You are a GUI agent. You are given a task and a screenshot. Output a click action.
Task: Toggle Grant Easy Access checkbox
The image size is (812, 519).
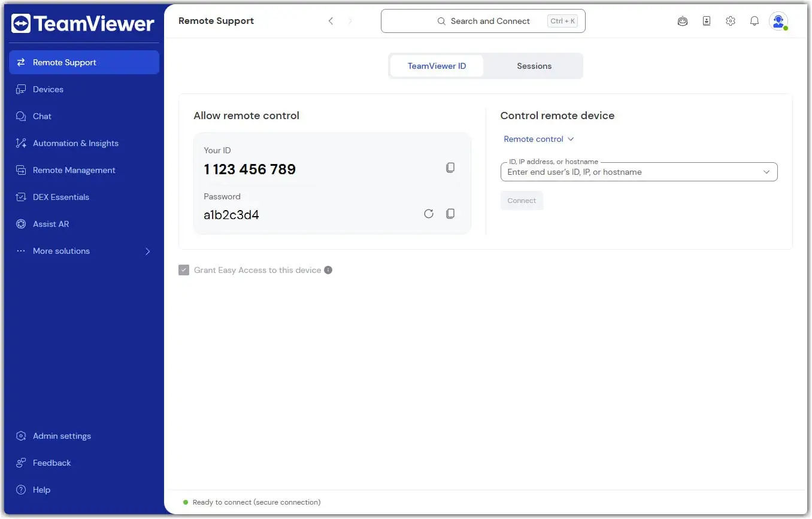(184, 270)
